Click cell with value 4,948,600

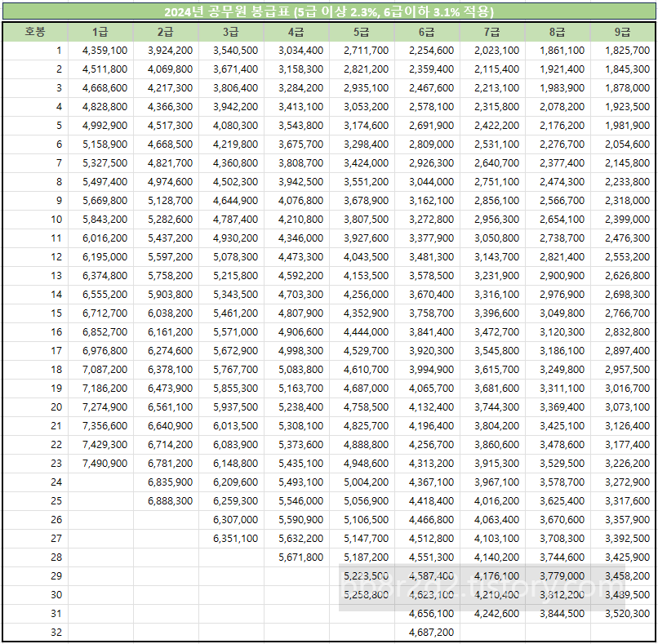[362, 464]
